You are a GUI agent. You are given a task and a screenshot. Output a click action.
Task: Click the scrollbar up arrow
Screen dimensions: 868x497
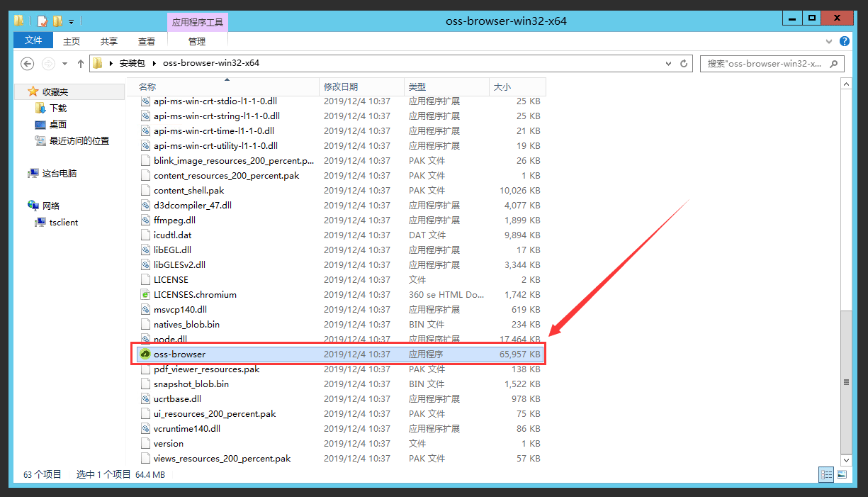845,84
